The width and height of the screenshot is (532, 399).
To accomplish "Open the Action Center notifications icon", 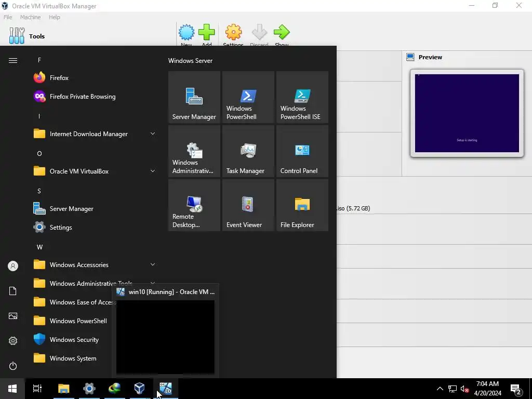I will pyautogui.click(x=516, y=389).
